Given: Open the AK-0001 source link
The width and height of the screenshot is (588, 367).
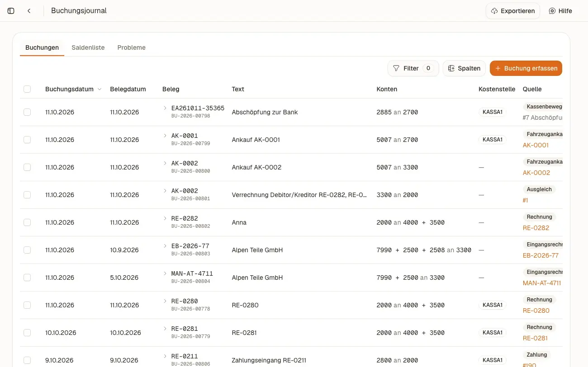Looking at the screenshot, I should pos(536,145).
